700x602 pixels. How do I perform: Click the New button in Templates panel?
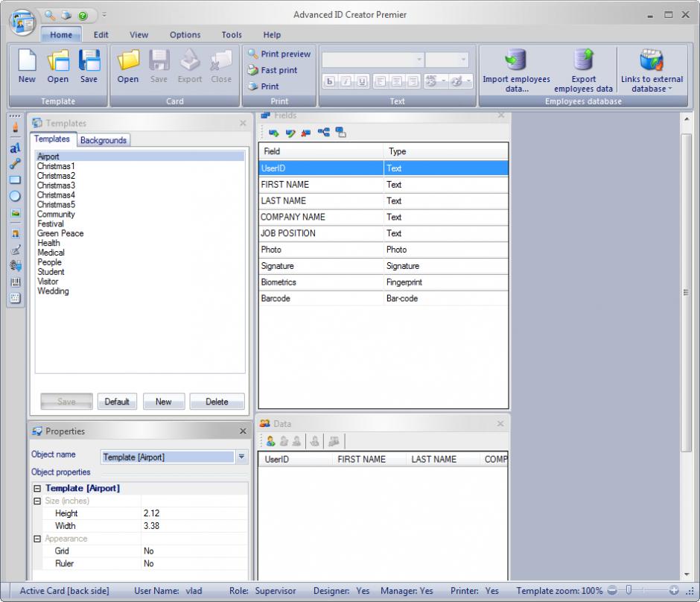(x=163, y=402)
